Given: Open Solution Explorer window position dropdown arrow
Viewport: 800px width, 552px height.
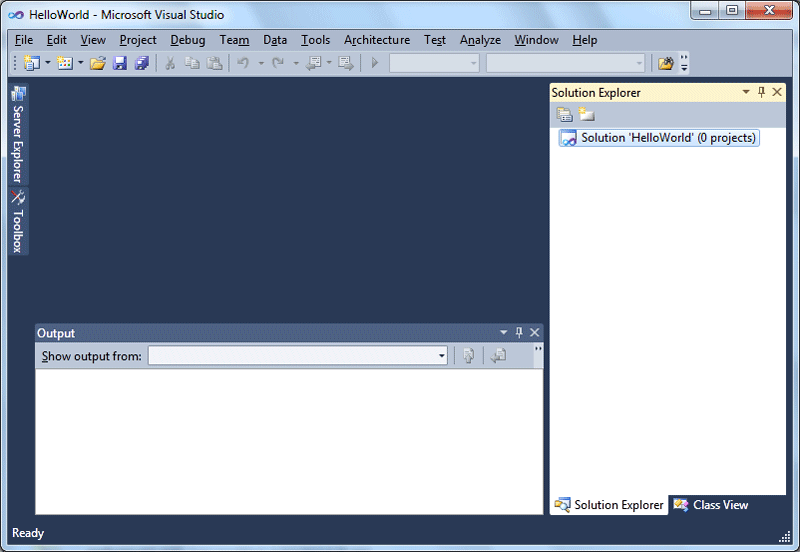Looking at the screenshot, I should (746, 92).
